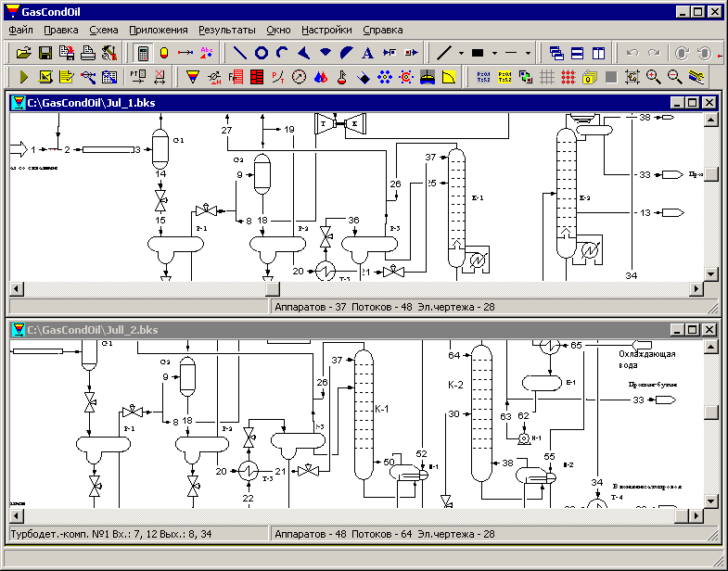Open the pressure gauge tool icon
Image resolution: width=728 pixels, height=571 pixels.
point(299,77)
